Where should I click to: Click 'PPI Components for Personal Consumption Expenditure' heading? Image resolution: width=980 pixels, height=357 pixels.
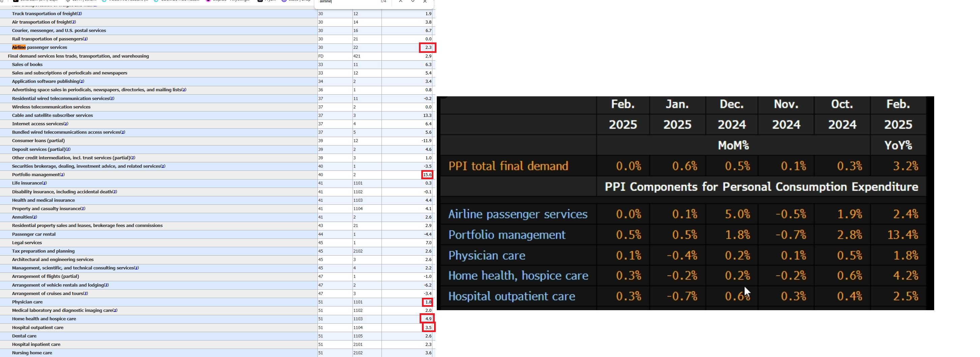(x=761, y=187)
